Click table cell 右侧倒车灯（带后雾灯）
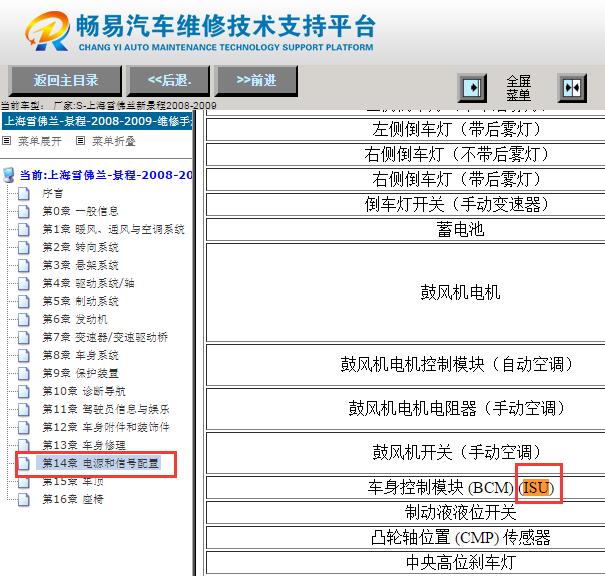 (406, 179)
